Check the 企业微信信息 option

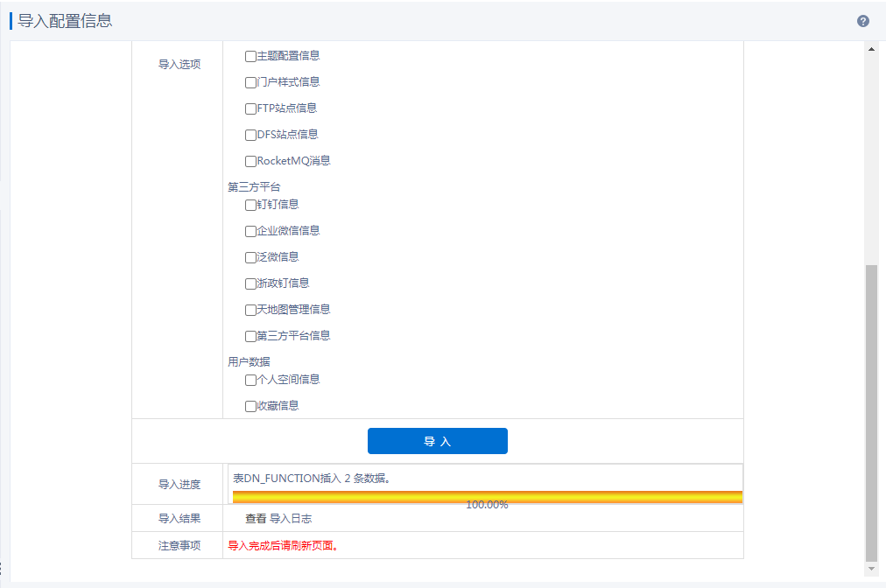coord(250,231)
